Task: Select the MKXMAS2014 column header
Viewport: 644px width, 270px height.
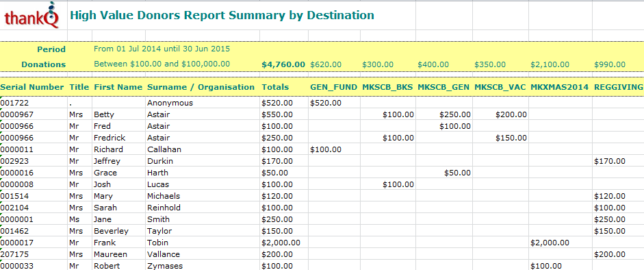Action: point(559,87)
